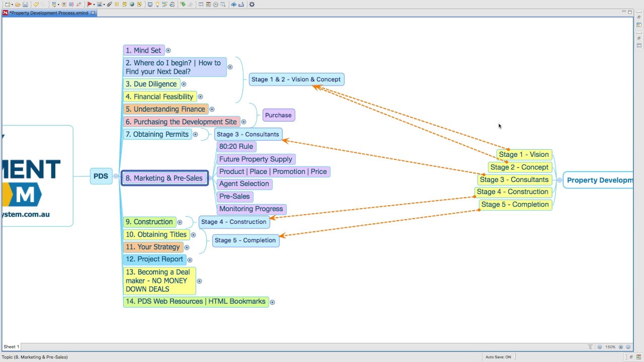Select the blue 'Stage 4 - Construction' summary
The width and height of the screenshot is (644, 362).
pyautogui.click(x=233, y=222)
